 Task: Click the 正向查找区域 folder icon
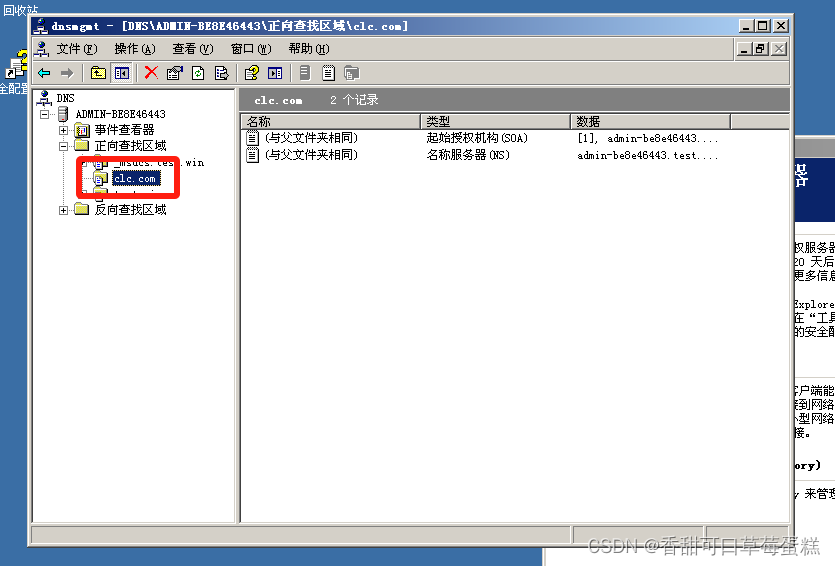82,145
